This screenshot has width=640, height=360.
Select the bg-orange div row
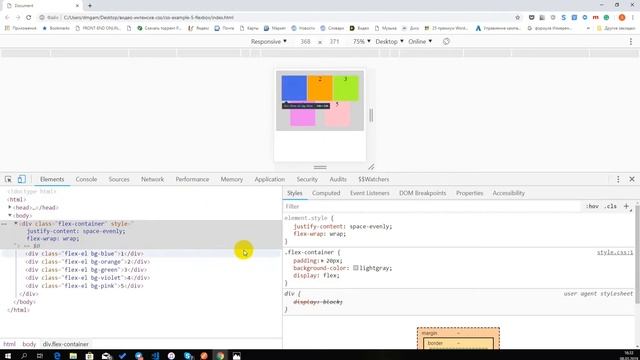tap(141, 262)
